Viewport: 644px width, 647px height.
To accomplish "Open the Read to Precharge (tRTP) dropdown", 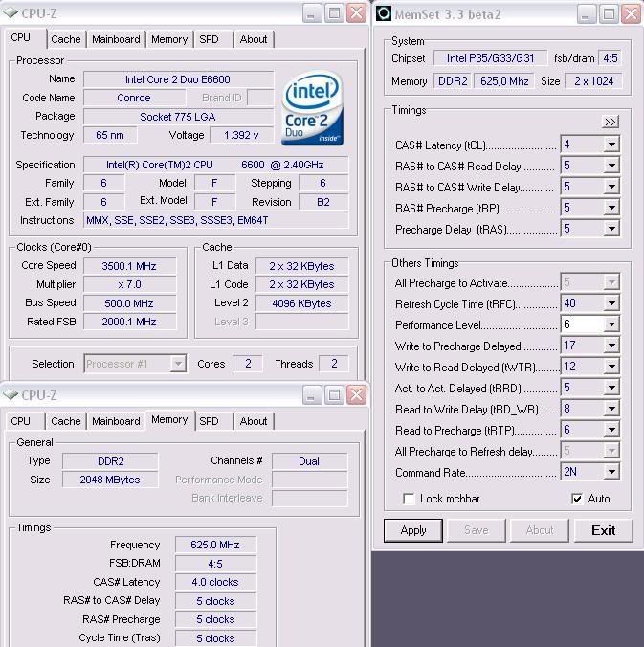I will click(611, 430).
